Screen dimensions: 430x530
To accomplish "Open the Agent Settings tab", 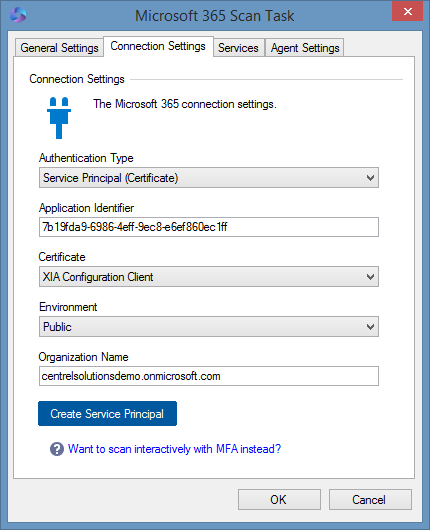I will point(305,48).
